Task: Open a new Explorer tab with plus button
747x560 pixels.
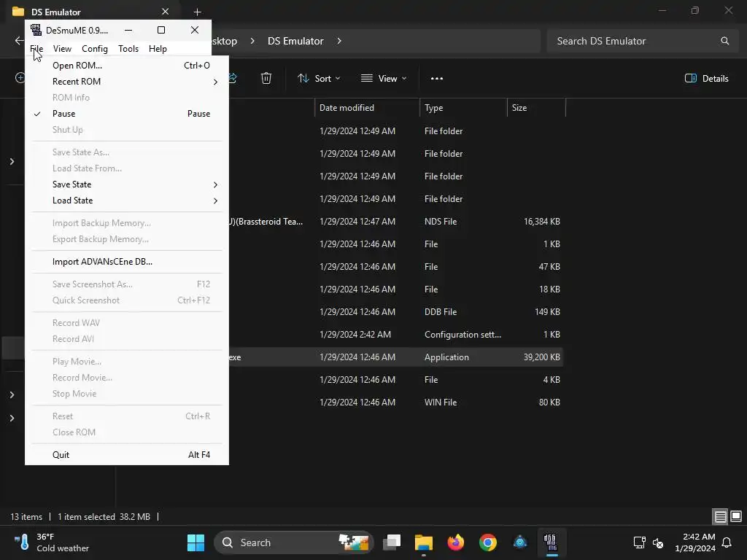Action: pos(197,12)
